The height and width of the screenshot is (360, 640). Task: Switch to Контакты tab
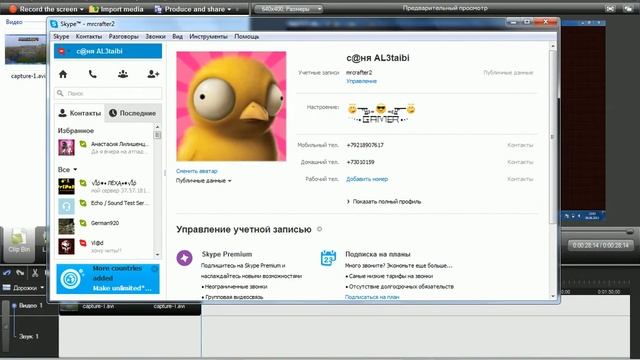click(x=80, y=113)
